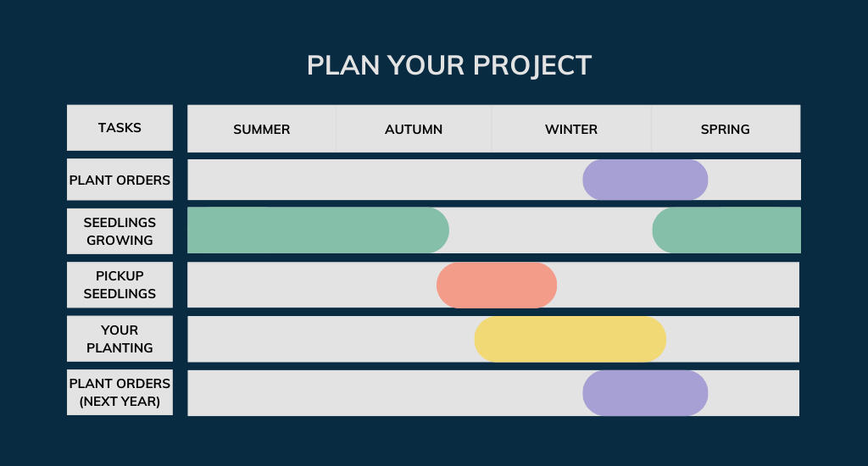
Task: Select the first PLANT ORDERS task label
Action: (120, 180)
